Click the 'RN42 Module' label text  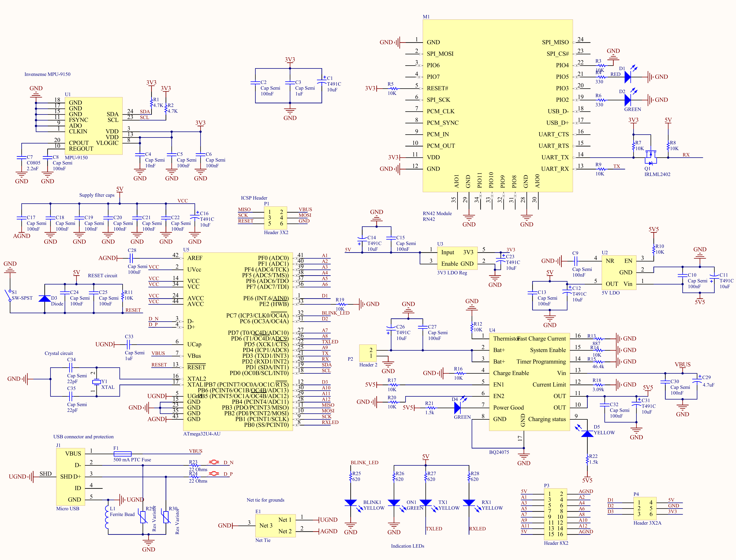pos(437,214)
